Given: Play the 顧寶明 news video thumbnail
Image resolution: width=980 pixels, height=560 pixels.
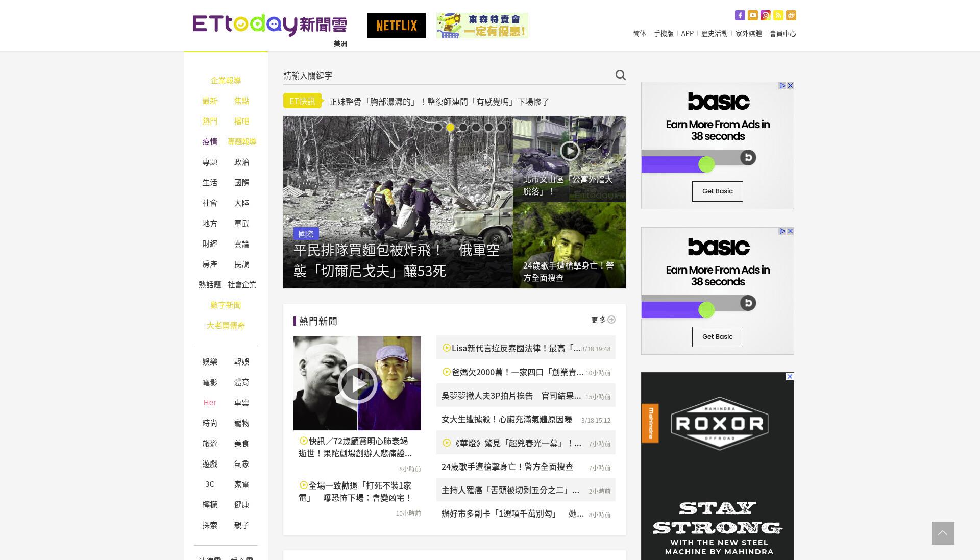Looking at the screenshot, I should tap(357, 383).
